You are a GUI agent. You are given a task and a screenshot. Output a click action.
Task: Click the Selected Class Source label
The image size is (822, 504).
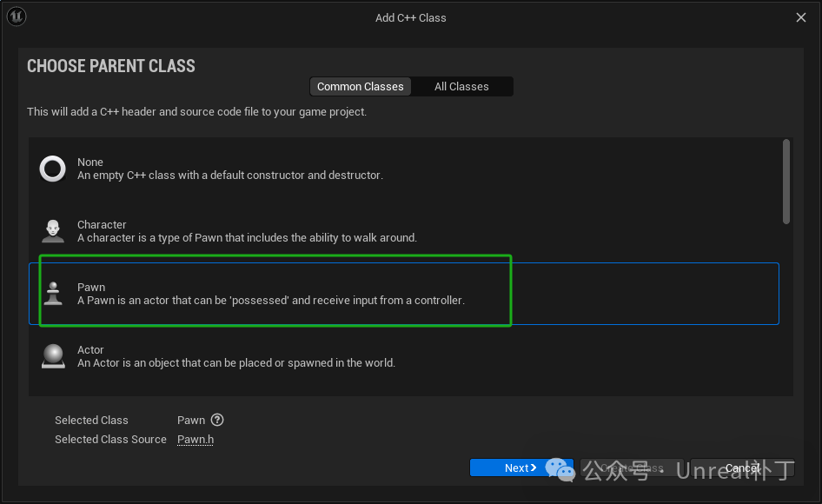(110, 440)
